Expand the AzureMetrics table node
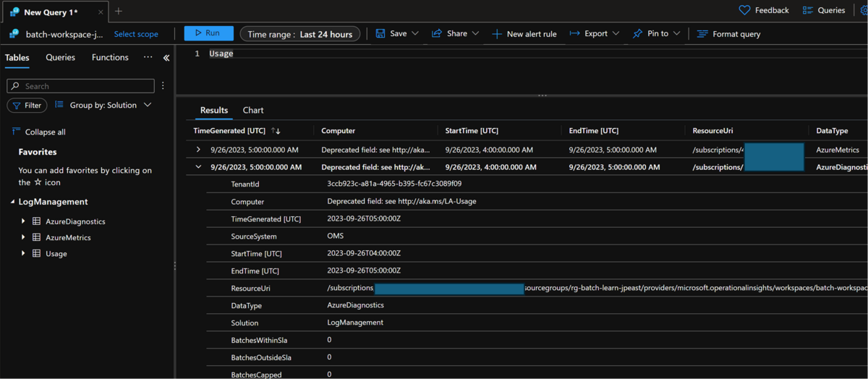The width and height of the screenshot is (868, 379). (23, 237)
